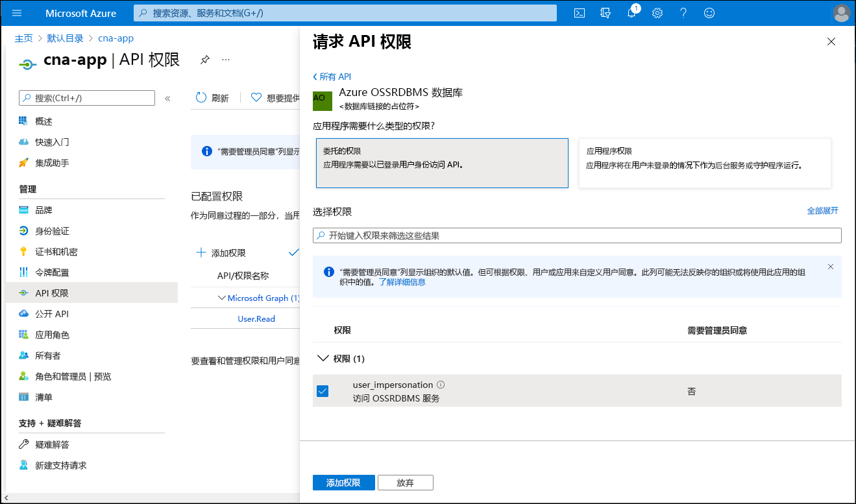856x504 pixels.
Task: Focus the top resource search box
Action: click(x=345, y=13)
